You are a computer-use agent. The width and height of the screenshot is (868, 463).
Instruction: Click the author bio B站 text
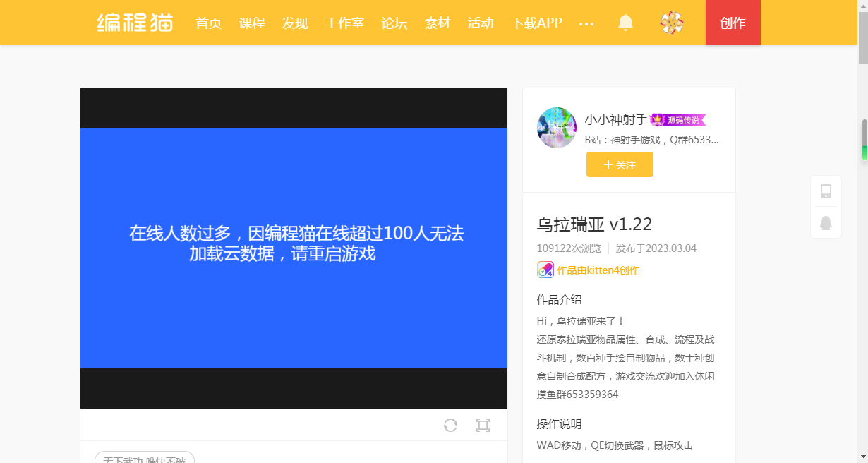[652, 140]
